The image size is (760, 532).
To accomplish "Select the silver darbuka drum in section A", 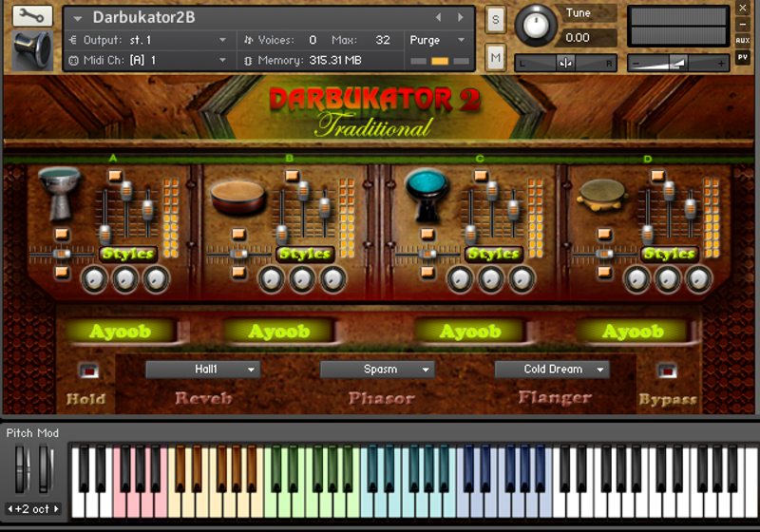I will (60, 193).
